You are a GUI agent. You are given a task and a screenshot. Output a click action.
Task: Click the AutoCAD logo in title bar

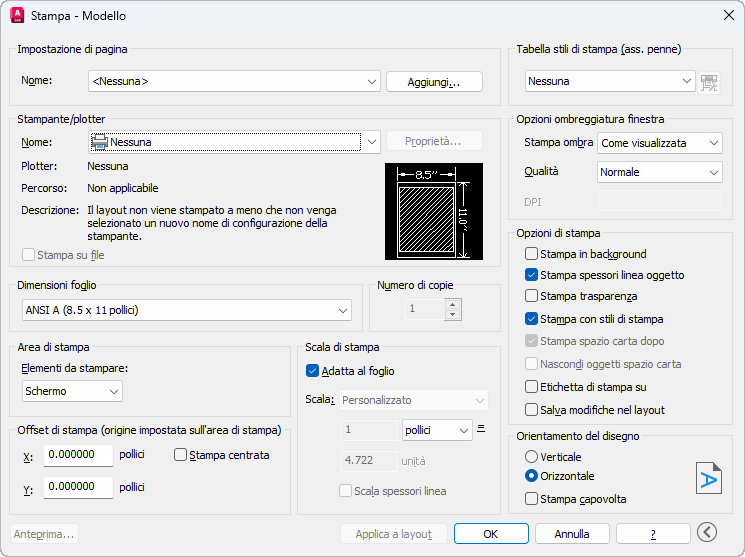point(16,16)
